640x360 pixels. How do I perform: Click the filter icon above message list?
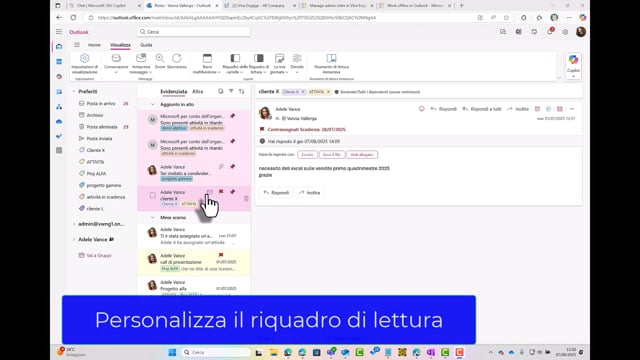click(x=231, y=91)
